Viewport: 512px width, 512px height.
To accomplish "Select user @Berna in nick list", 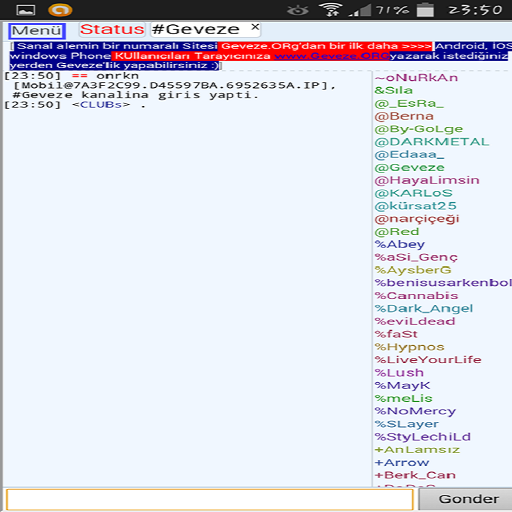I will click(404, 116).
